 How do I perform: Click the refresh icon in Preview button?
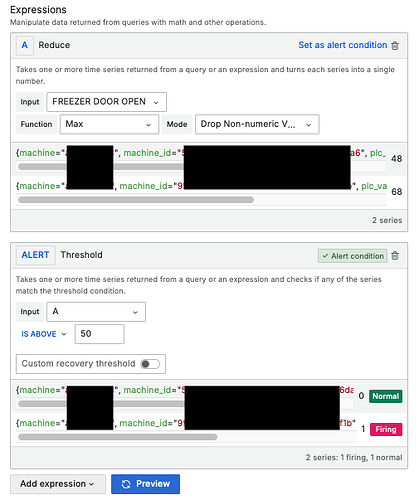[x=126, y=484]
